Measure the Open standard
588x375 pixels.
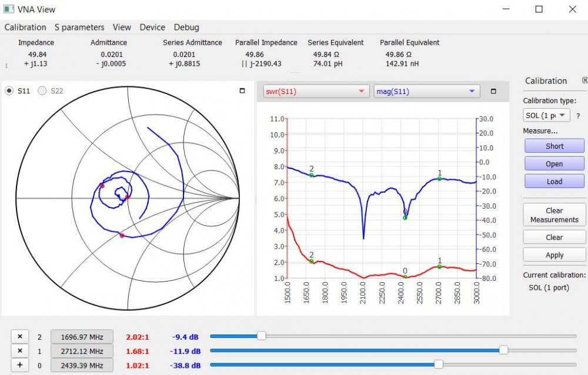pos(554,163)
